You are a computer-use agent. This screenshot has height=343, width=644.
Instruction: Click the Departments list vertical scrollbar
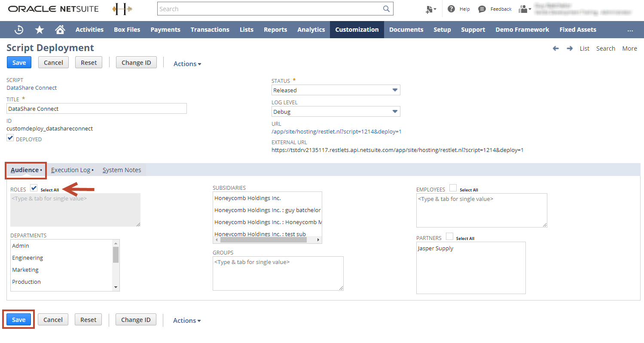tap(116, 265)
